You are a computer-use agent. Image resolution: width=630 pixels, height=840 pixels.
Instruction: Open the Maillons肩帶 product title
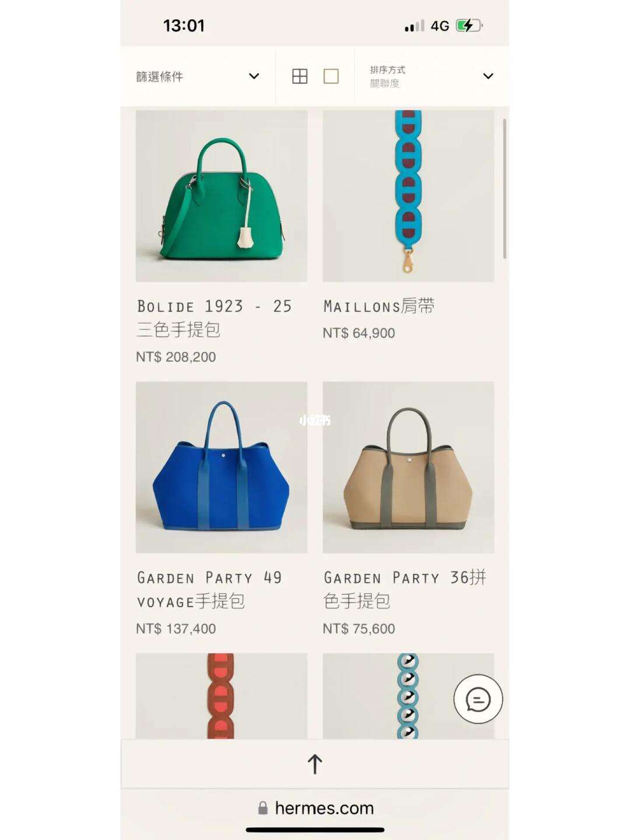(379, 306)
